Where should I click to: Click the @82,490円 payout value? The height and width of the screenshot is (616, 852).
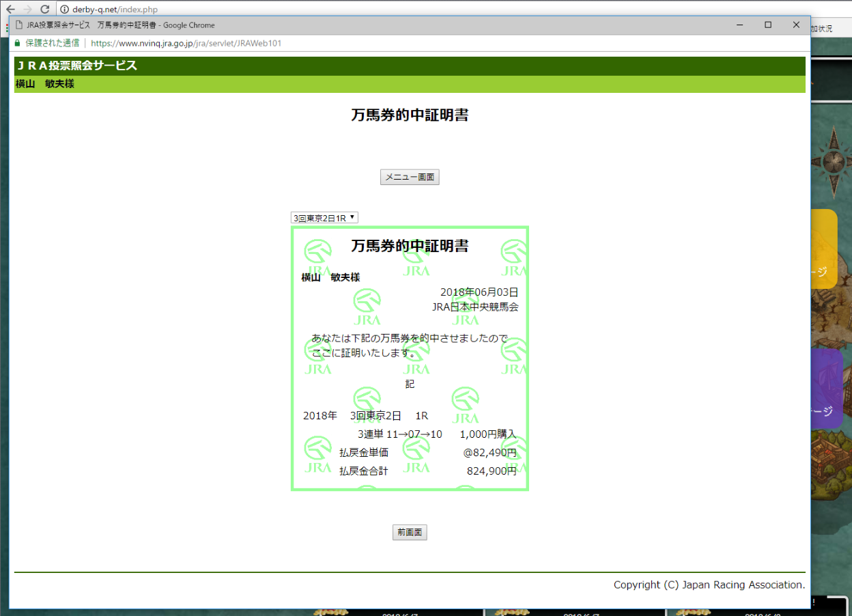point(490,453)
